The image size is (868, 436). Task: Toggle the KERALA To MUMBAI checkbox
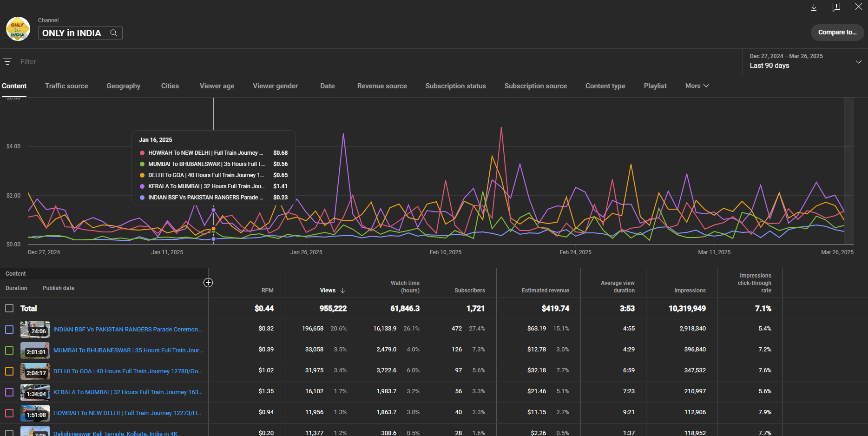9,392
